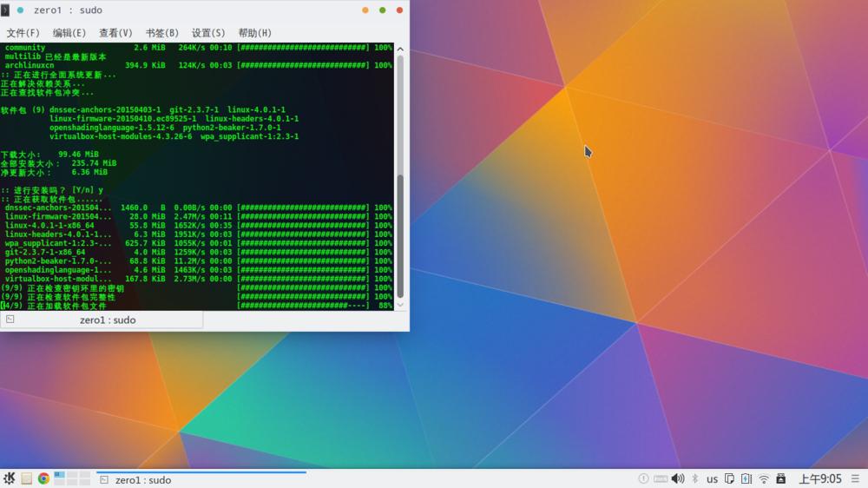The image size is (868, 488).
Task: Click the 'archlinuxcn' repository row
Action: (196, 65)
